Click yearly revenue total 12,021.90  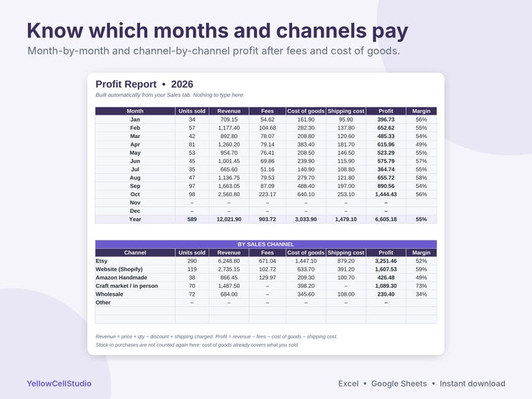228,220
